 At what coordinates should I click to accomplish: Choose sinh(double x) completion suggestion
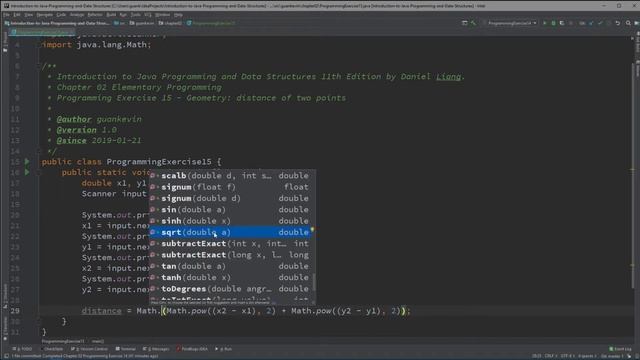[231, 221]
